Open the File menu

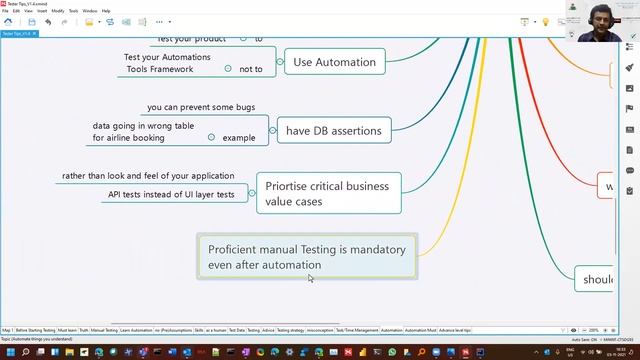click(5, 11)
